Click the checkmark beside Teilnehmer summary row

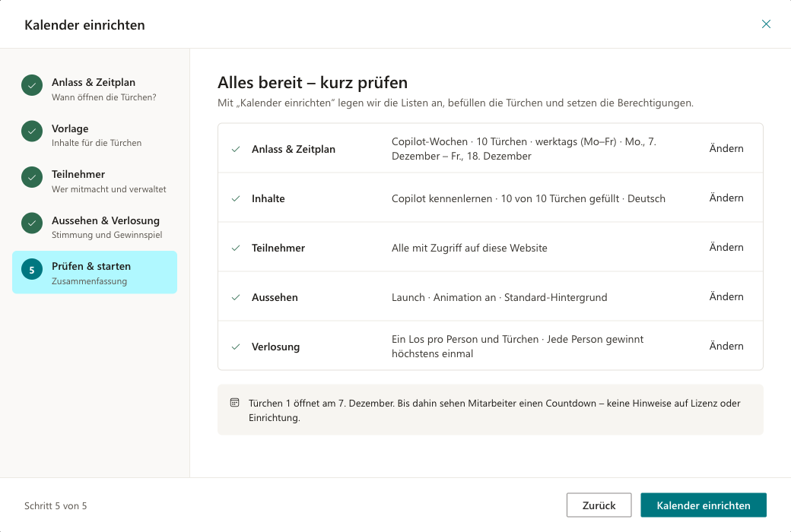(x=236, y=248)
